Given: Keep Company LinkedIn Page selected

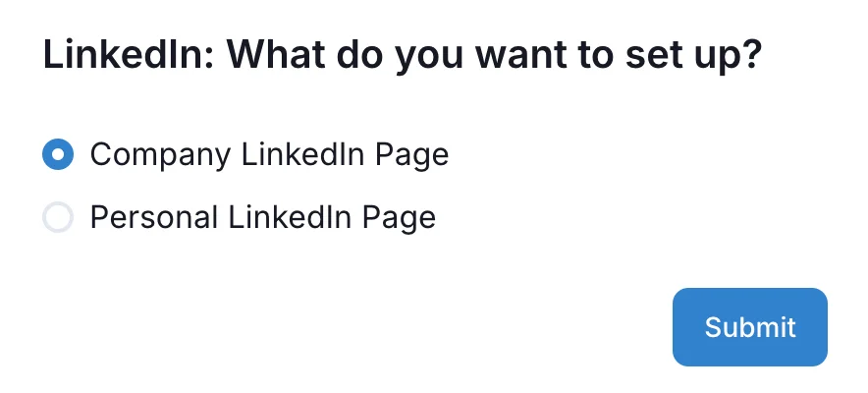Looking at the screenshot, I should coord(58,155).
